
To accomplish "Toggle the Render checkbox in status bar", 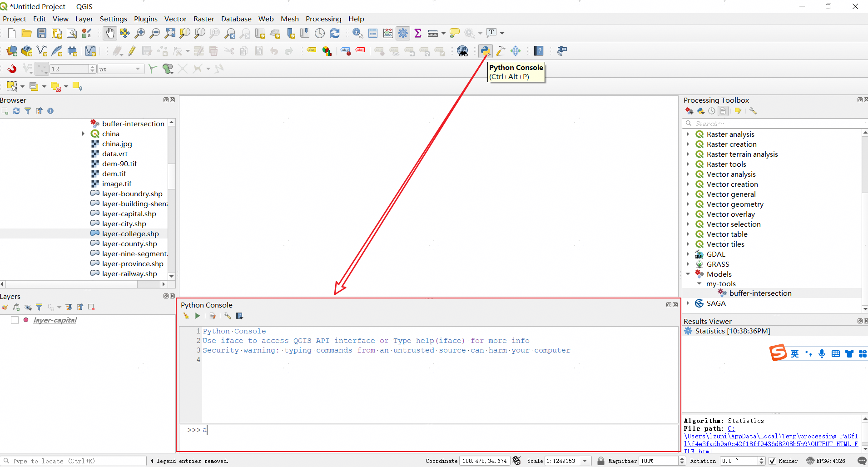I will 772,461.
